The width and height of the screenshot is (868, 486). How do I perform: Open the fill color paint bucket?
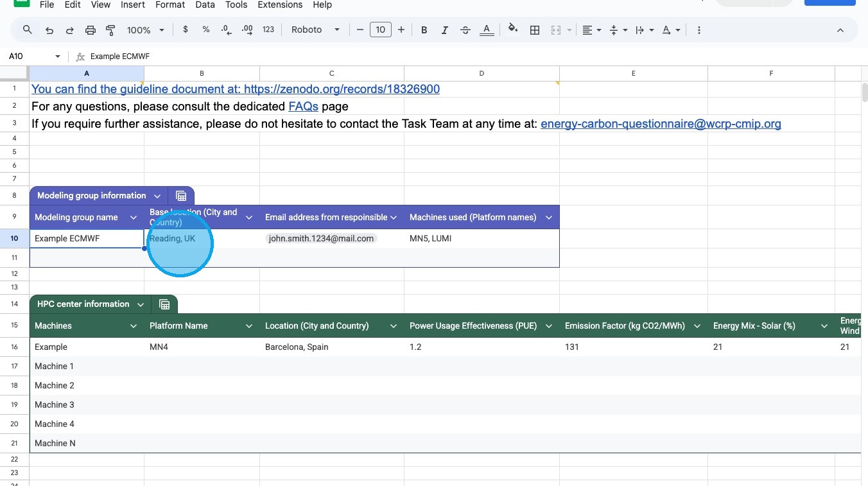click(512, 30)
